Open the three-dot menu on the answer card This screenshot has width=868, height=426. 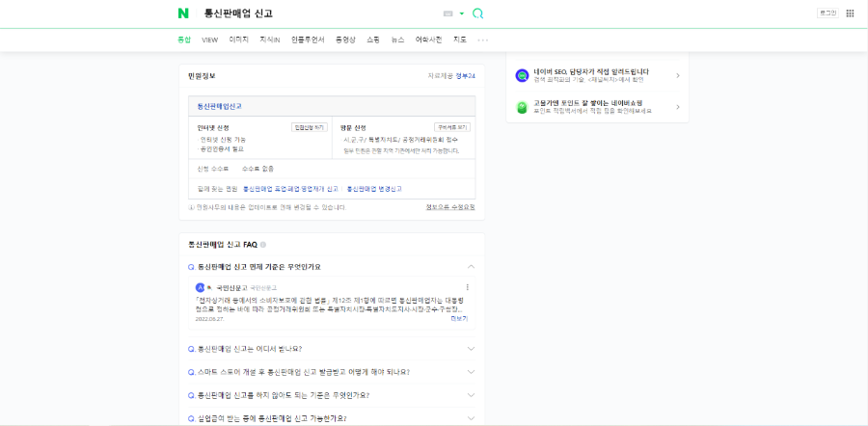click(x=467, y=287)
